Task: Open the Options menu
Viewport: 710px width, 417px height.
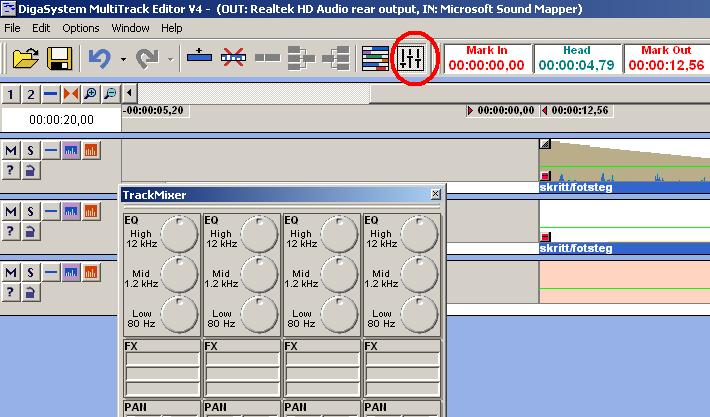Action: [x=81, y=28]
